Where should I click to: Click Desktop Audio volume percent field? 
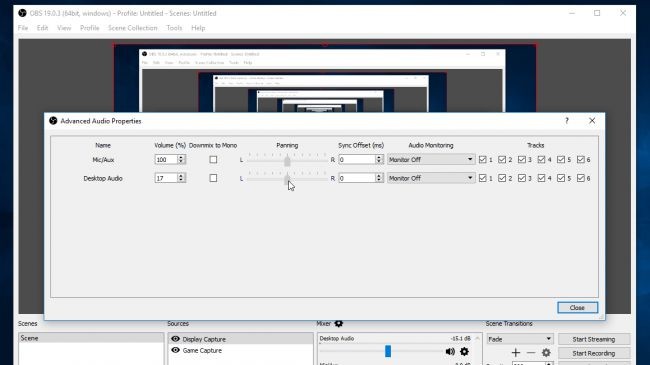166,178
